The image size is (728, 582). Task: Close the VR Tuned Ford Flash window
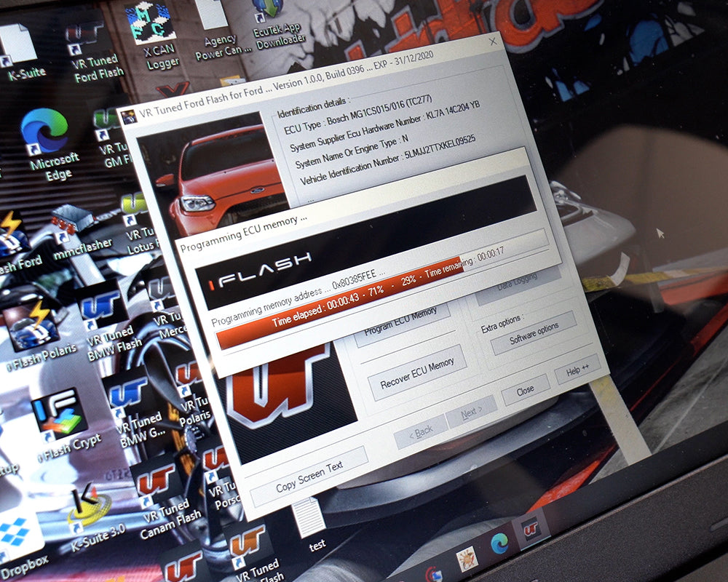click(x=493, y=42)
